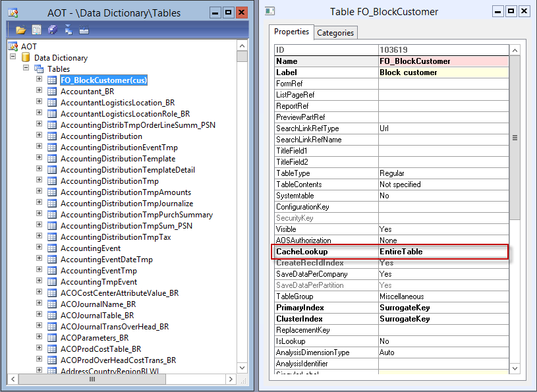Click the AccountingDistributionTmpTax table icon

[x=51, y=237]
